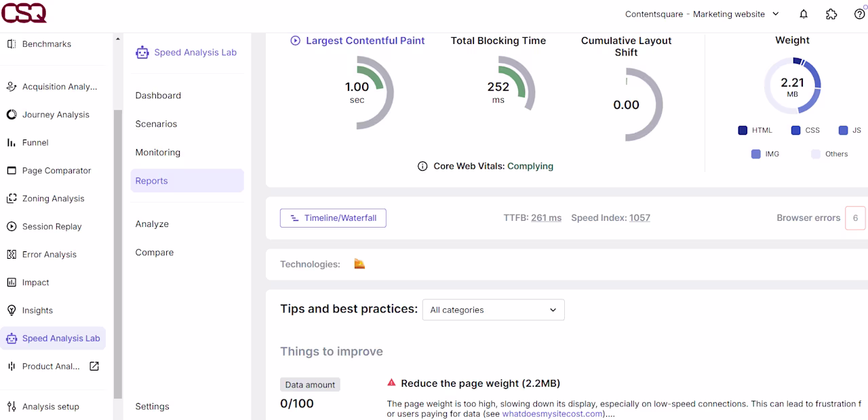This screenshot has height=420, width=868.
Task: Collapse sidebar with the up arrow
Action: click(x=118, y=39)
